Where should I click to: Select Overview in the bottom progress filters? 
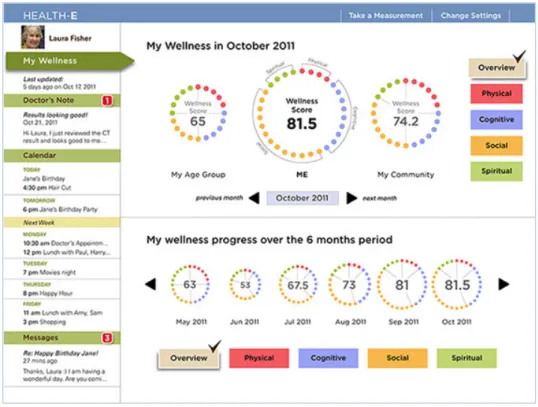[x=188, y=358]
